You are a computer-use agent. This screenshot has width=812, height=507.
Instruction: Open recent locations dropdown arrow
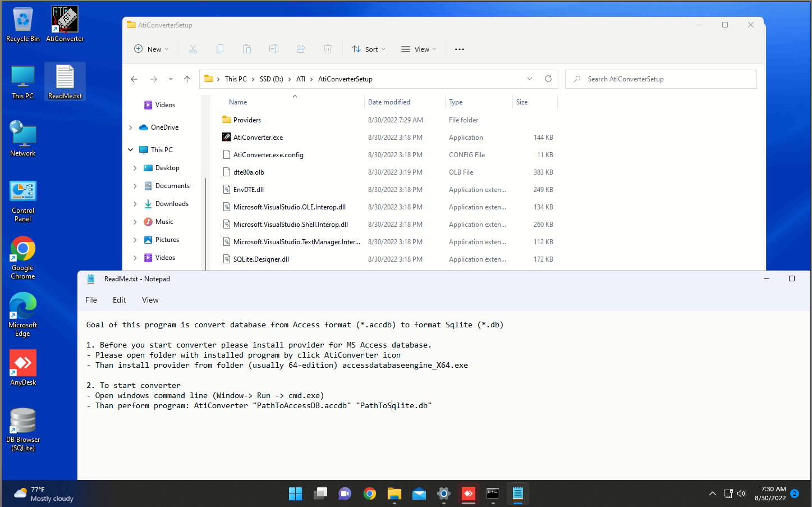tap(171, 79)
